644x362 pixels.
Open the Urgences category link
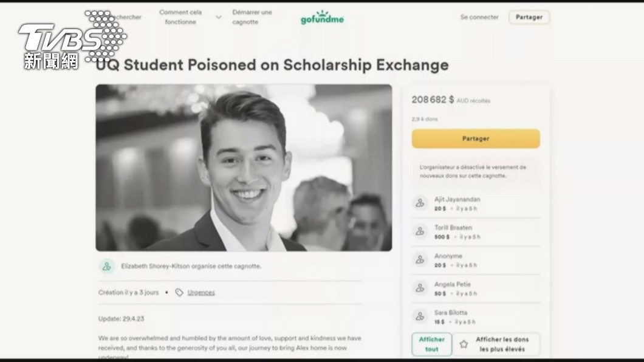[201, 292]
